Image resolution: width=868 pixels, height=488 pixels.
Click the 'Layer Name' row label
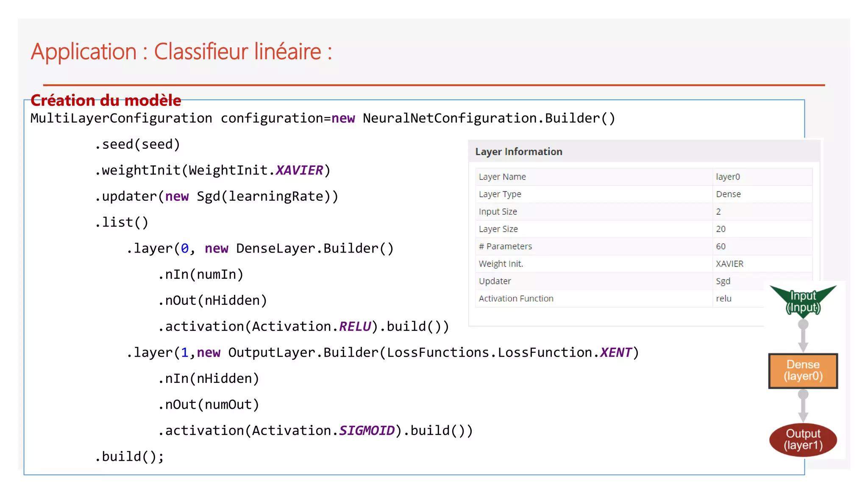(502, 177)
